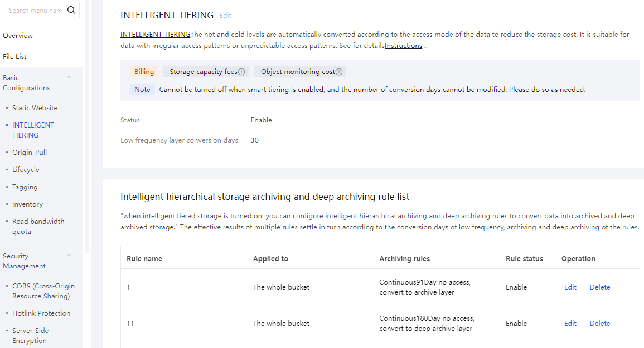Select Static Website in sidebar
Screen dimensions: 644x348
pos(35,108)
